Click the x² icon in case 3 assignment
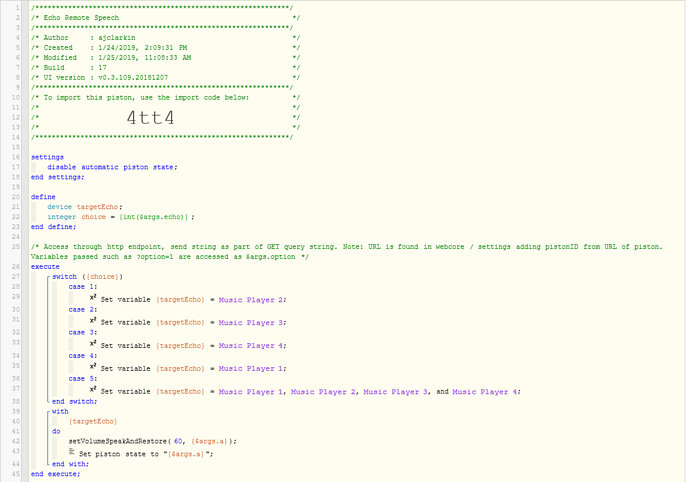Viewport: 690px width, 482px height. (93, 344)
